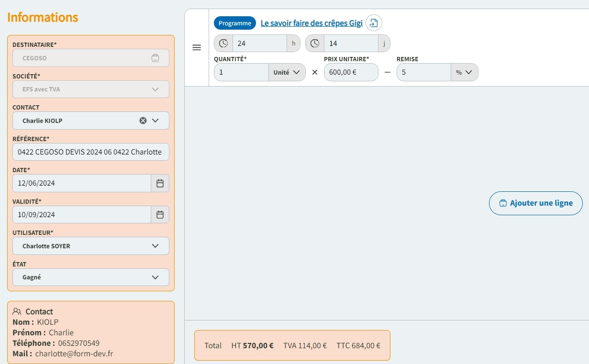Click the Programme badge
589x364 pixels.
pyautogui.click(x=234, y=23)
